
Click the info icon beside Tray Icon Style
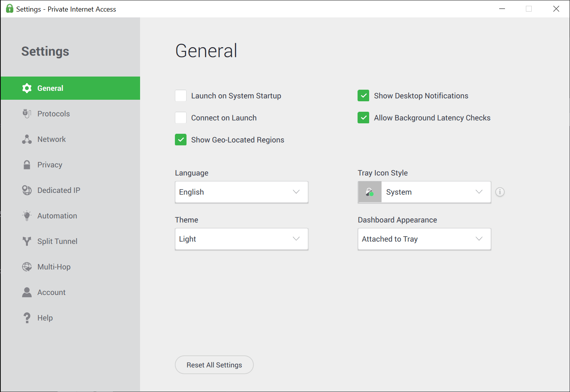500,192
